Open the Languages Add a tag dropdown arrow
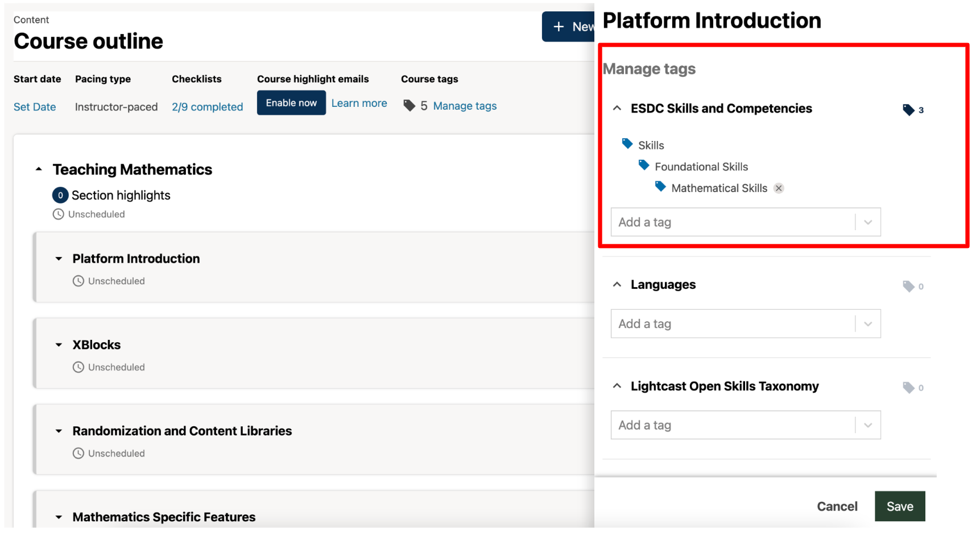The height and width of the screenshot is (536, 980). click(x=868, y=324)
